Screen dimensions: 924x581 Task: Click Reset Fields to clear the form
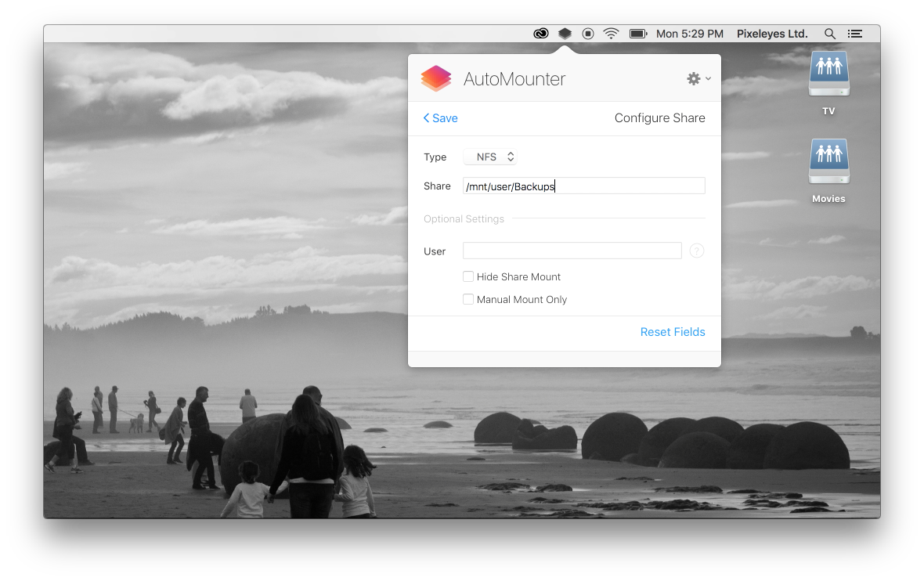click(673, 332)
